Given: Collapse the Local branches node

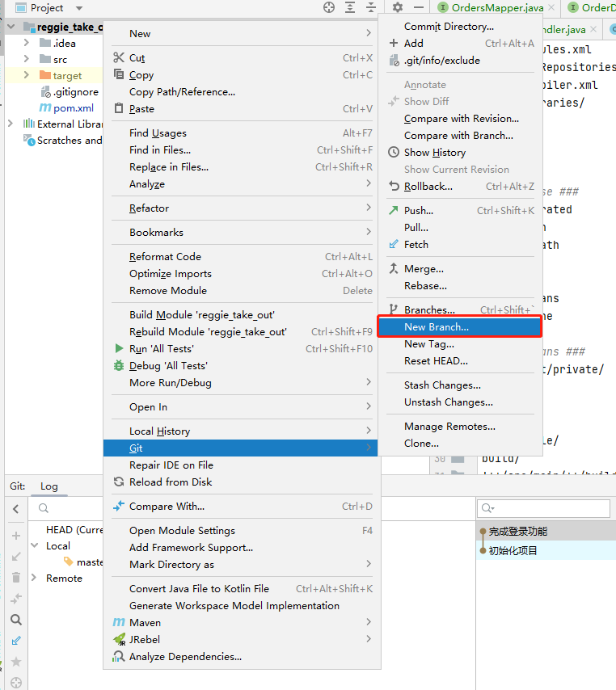Looking at the screenshot, I should click(x=34, y=545).
